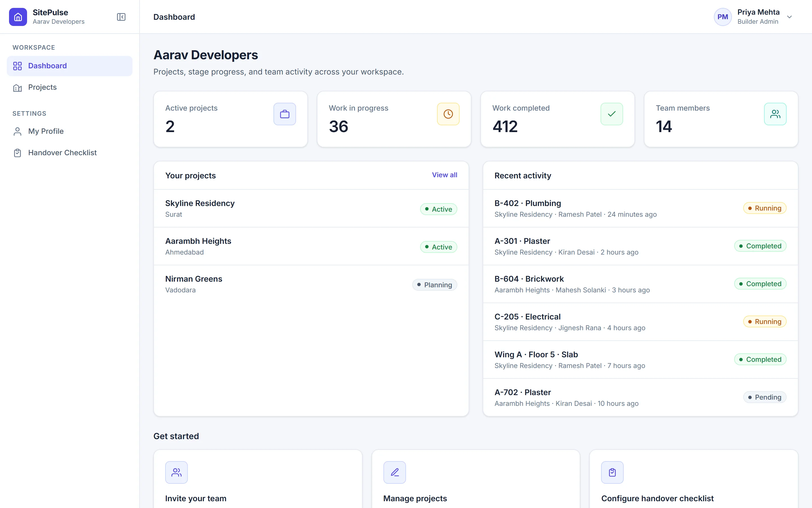812x508 pixels.
Task: Open the Nirman Greens project row
Action: coord(311,284)
